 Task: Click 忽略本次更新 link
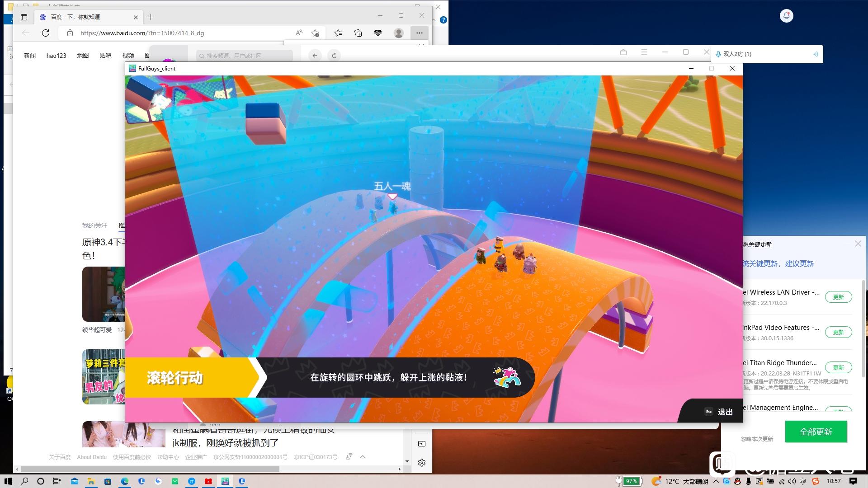pyautogui.click(x=757, y=439)
